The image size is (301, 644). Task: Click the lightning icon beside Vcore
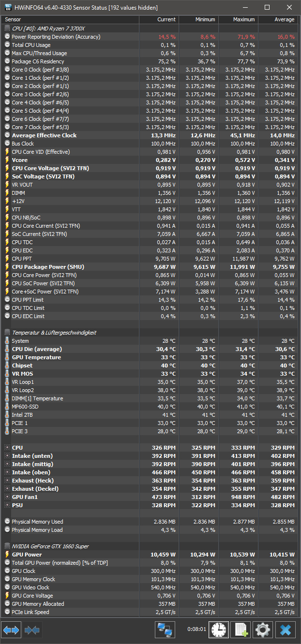point(7,160)
